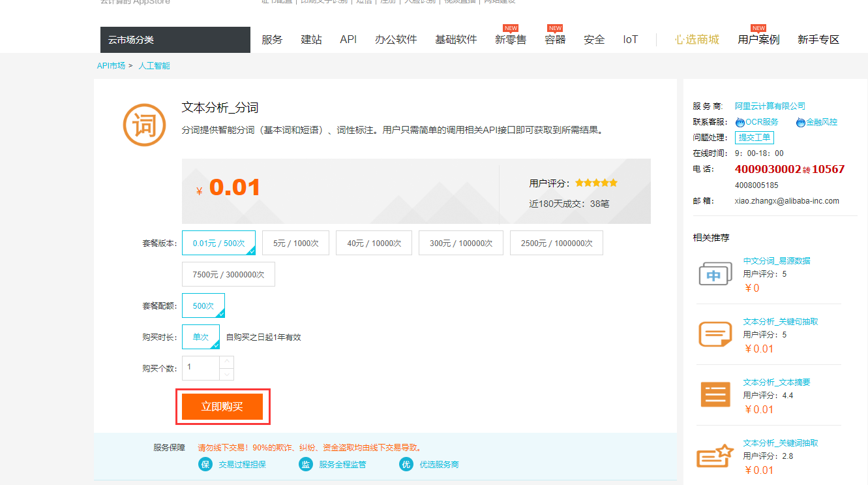868x485 pixels.
Task: Open the 建站 navigation tab
Action: coord(311,40)
